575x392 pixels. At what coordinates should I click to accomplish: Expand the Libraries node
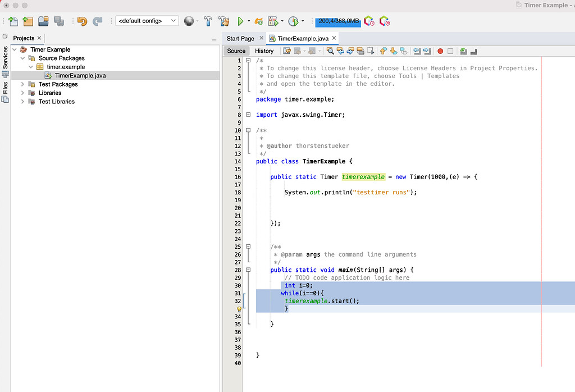point(22,93)
